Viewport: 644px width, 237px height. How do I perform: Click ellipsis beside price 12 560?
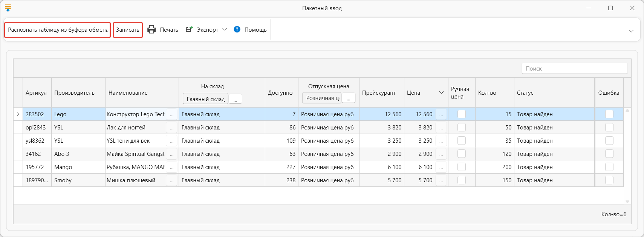(441, 114)
